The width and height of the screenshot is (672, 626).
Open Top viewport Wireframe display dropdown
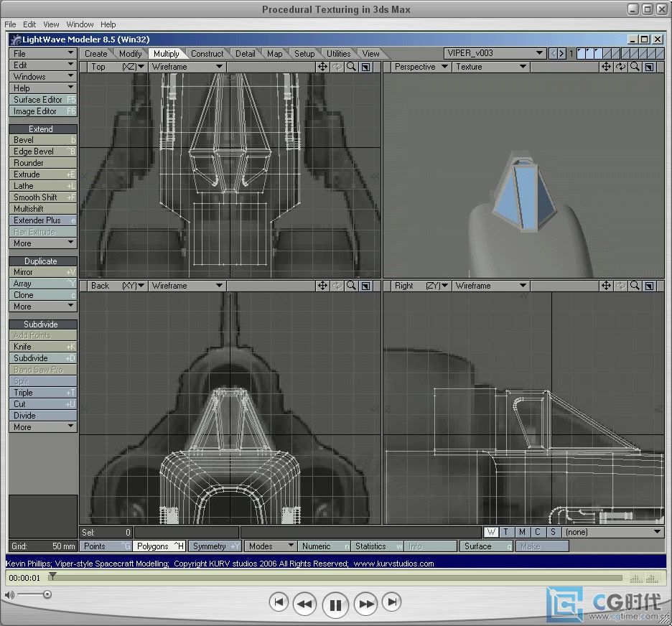187,67
